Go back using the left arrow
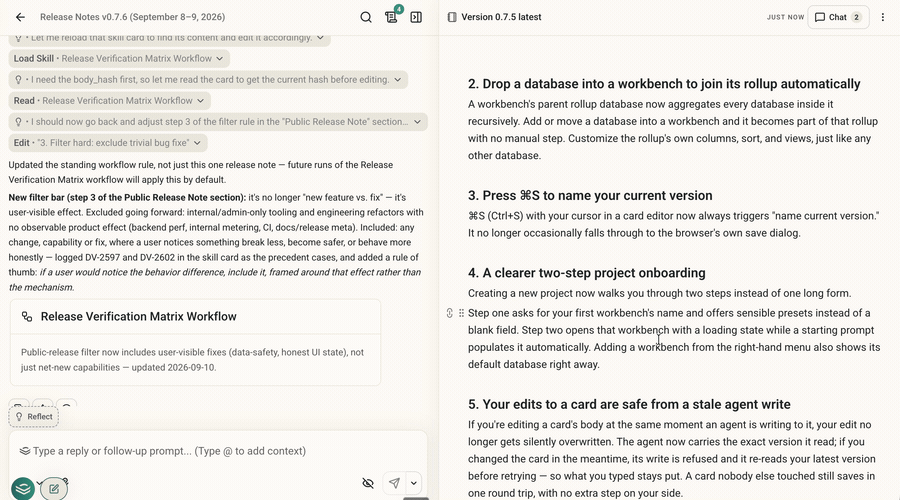Viewport: 900px width, 500px height. click(x=21, y=17)
